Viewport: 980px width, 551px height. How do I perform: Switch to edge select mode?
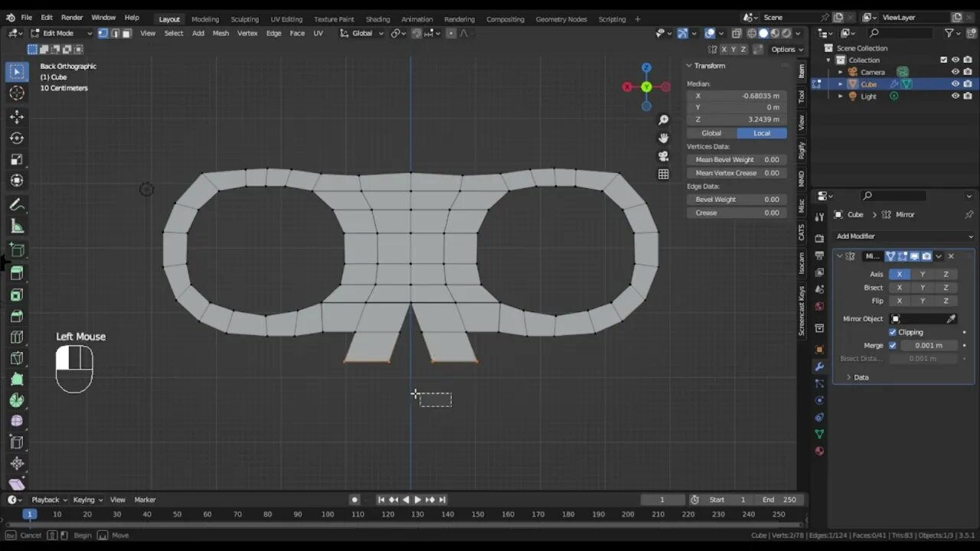coord(115,33)
